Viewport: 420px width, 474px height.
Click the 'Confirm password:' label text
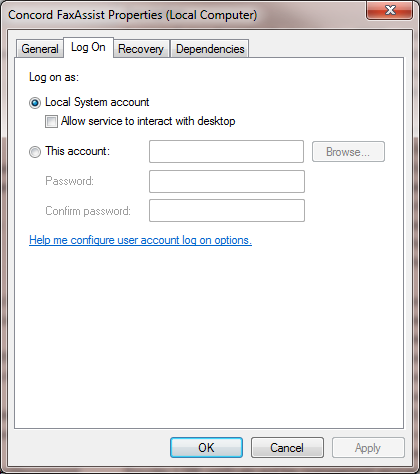[88, 211]
